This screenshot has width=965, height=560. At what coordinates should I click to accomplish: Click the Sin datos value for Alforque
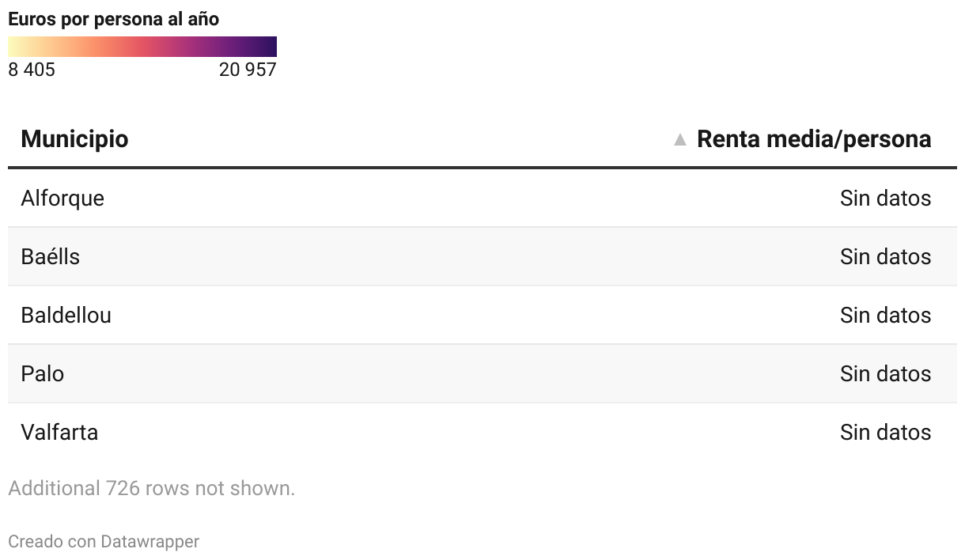(885, 198)
